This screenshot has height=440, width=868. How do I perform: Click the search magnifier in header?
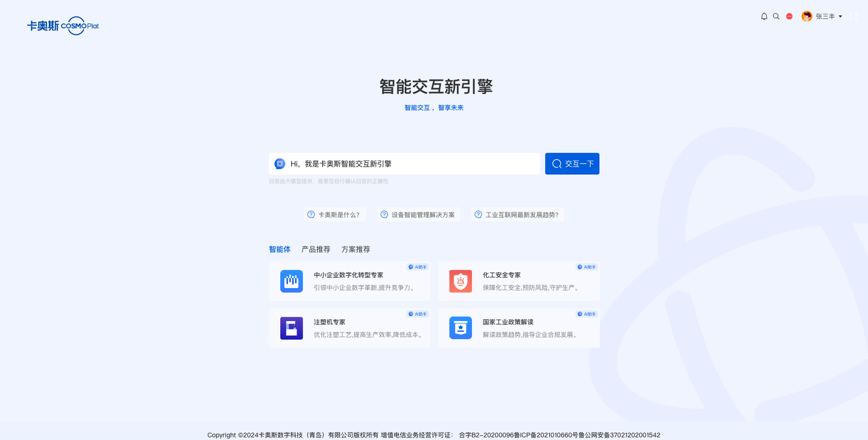(776, 17)
